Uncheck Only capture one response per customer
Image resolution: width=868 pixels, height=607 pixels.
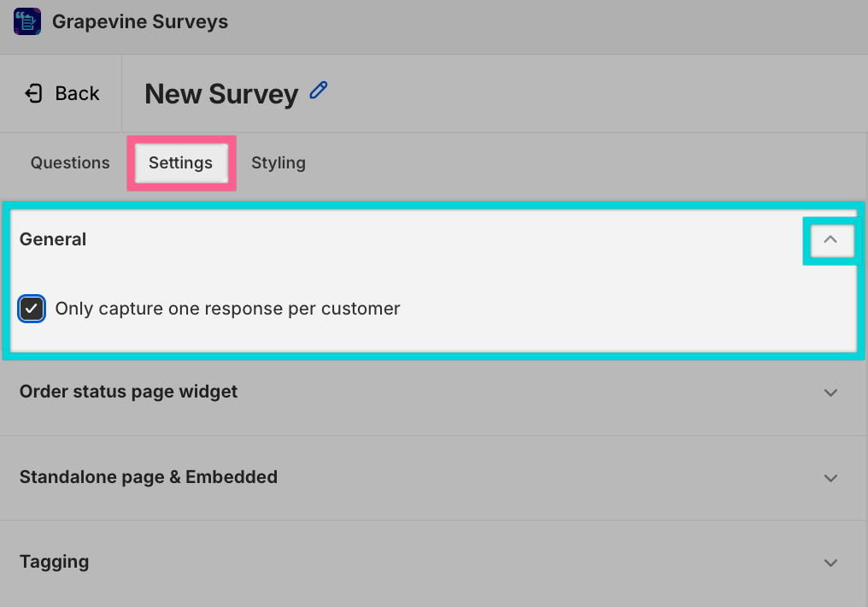pyautogui.click(x=32, y=309)
